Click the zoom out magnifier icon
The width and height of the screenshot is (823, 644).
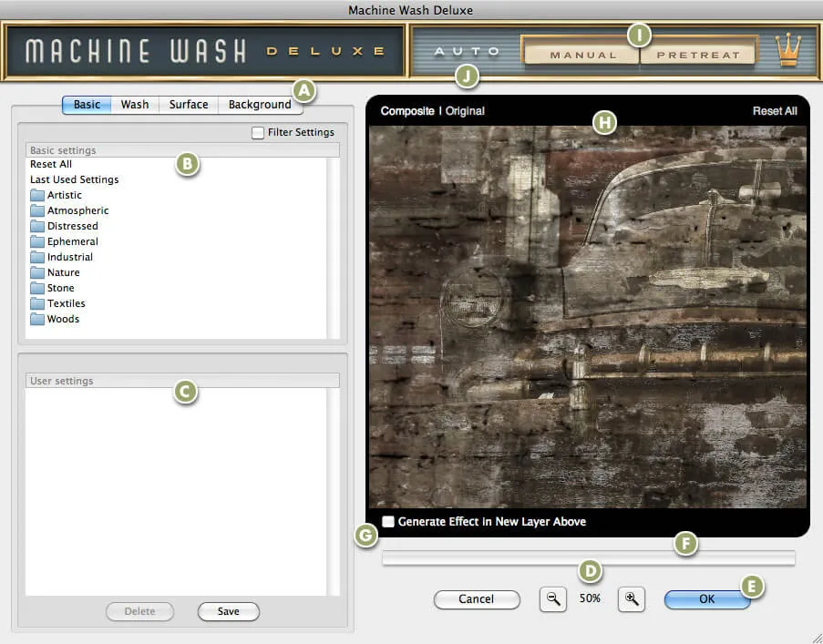(552, 598)
